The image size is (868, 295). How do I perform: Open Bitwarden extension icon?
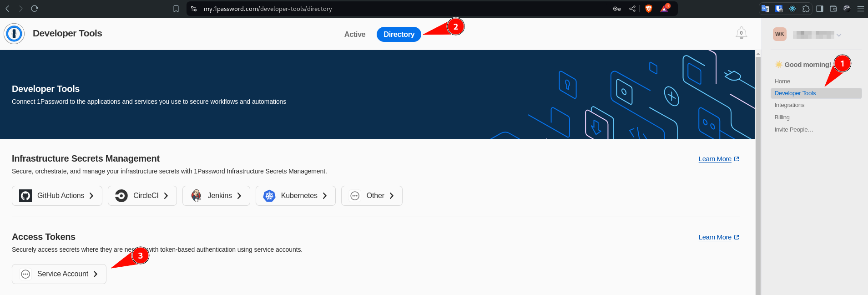[x=779, y=9]
